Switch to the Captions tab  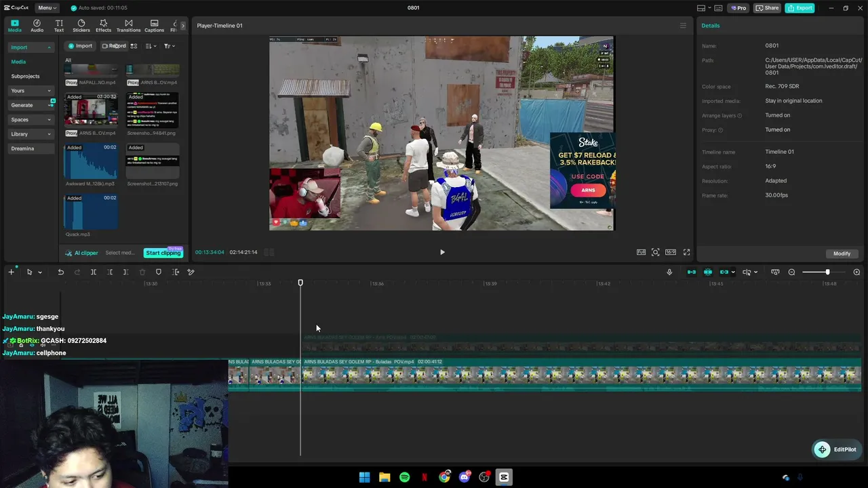coord(154,26)
